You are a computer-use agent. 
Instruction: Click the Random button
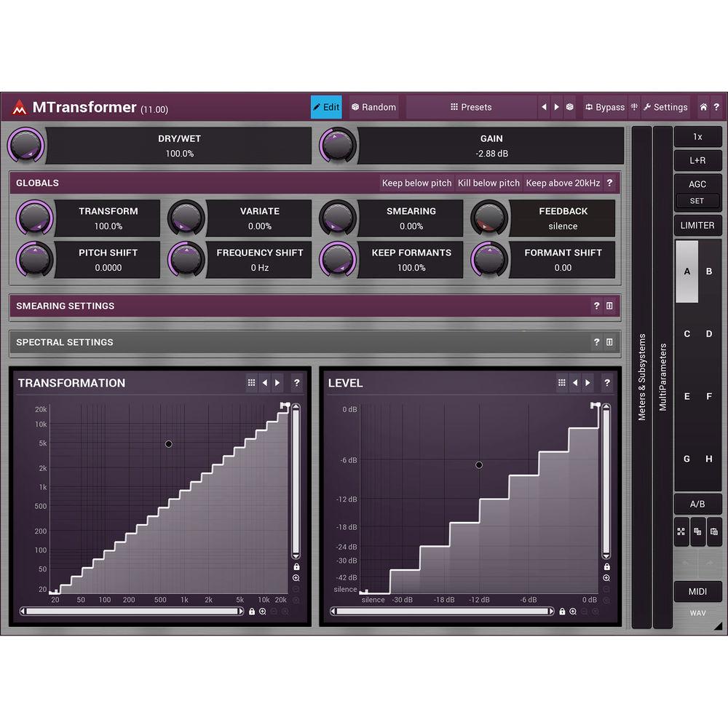(x=373, y=107)
